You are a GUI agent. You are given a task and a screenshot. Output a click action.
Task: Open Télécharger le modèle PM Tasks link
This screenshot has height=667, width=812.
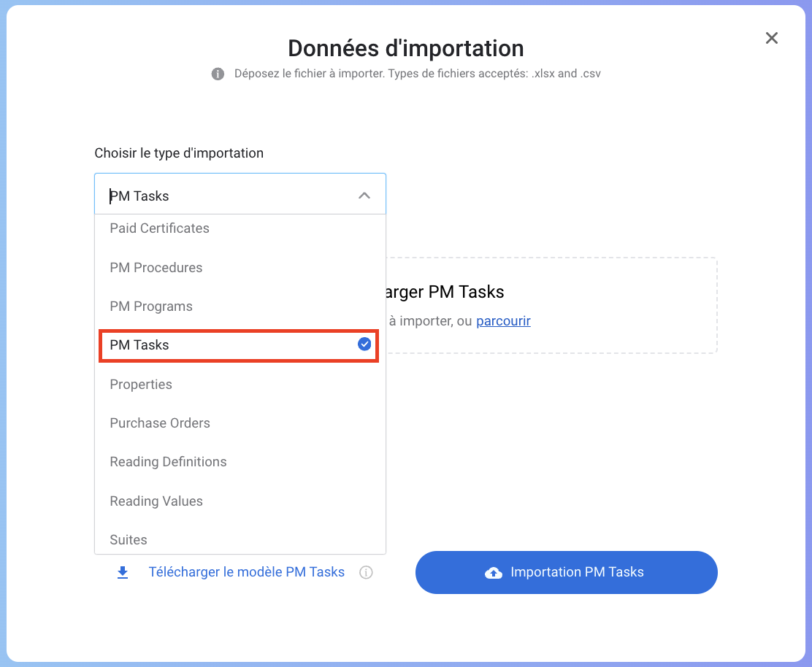247,572
